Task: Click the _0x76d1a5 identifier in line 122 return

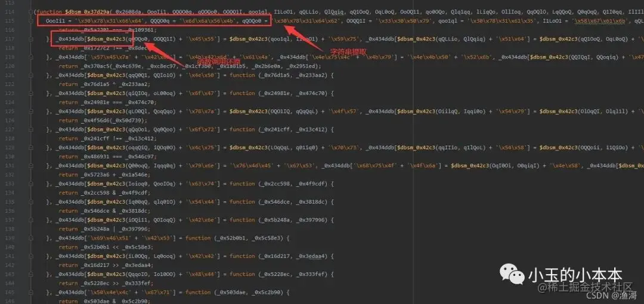Action: (x=95, y=84)
